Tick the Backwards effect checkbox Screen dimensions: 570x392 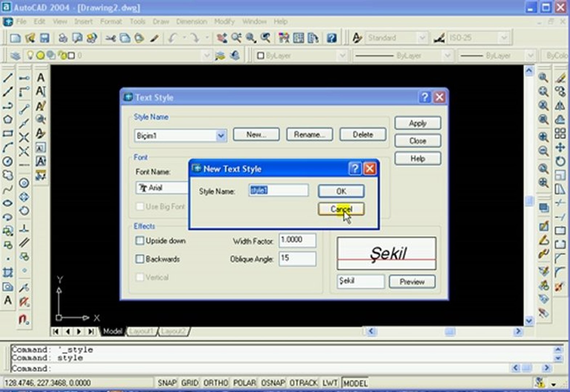pyautogui.click(x=140, y=259)
